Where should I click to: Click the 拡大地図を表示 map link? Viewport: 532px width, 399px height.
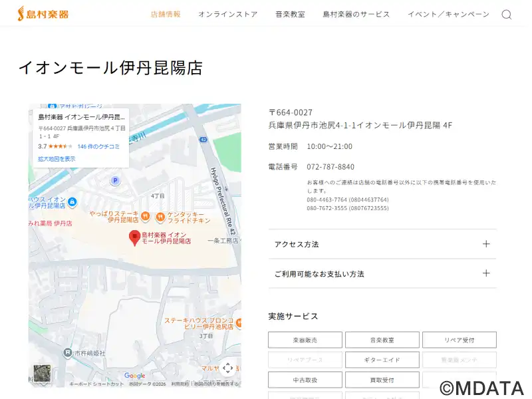57,159
